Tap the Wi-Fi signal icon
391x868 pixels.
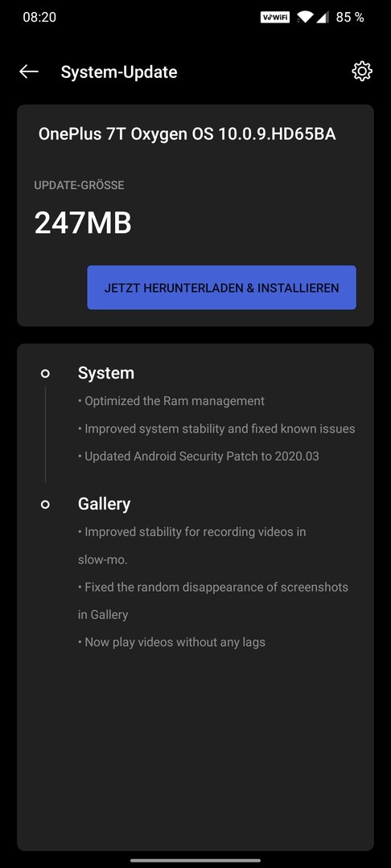point(305,17)
